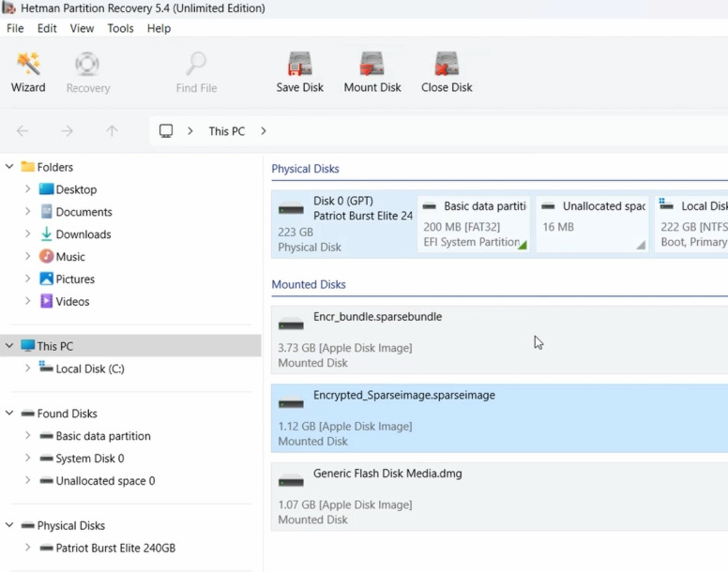The image size is (728, 572).
Task: Collapse Physical Disks section in left tree
Action: tap(9, 525)
